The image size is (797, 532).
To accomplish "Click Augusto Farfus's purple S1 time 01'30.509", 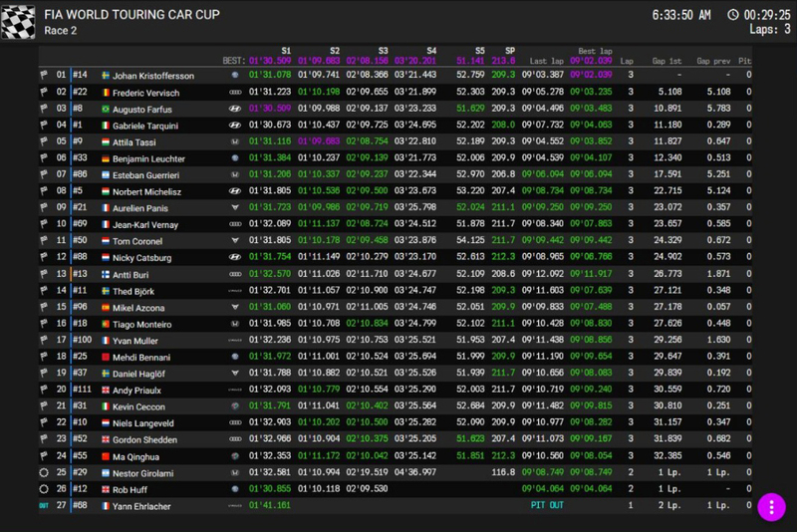I will pyautogui.click(x=270, y=109).
